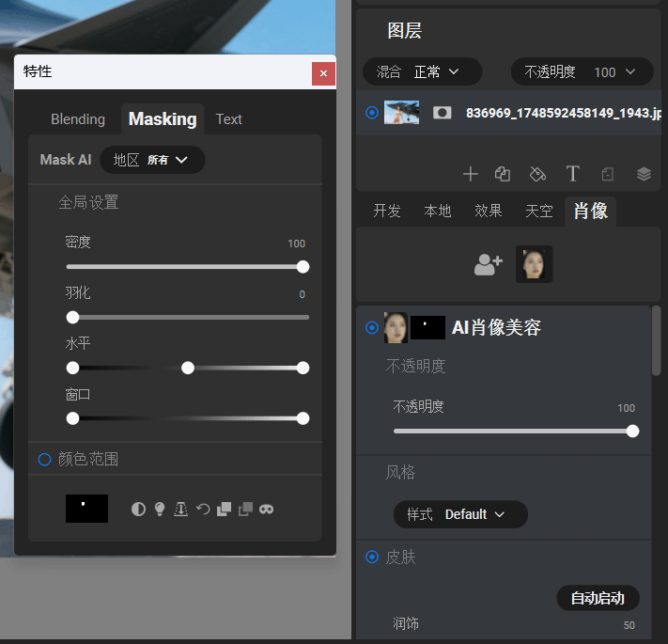This screenshot has width=668, height=644.
Task: Click the 润饰 value 50
Action: [x=629, y=625]
